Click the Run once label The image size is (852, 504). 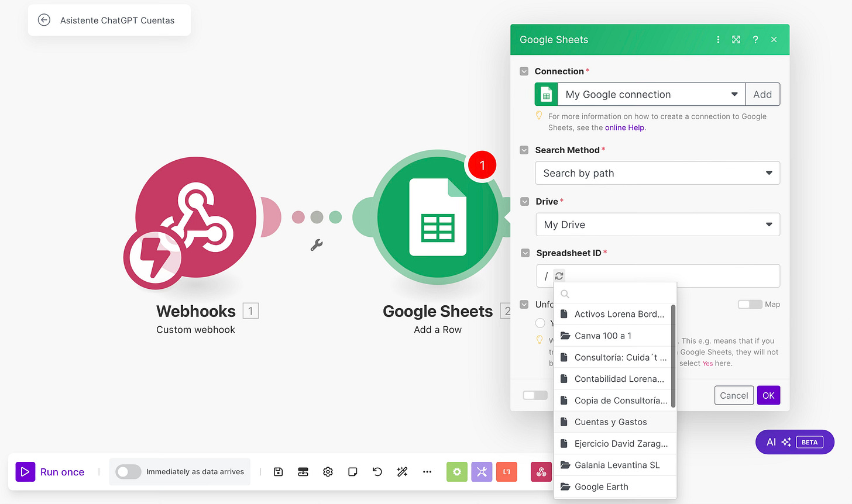[x=62, y=472]
